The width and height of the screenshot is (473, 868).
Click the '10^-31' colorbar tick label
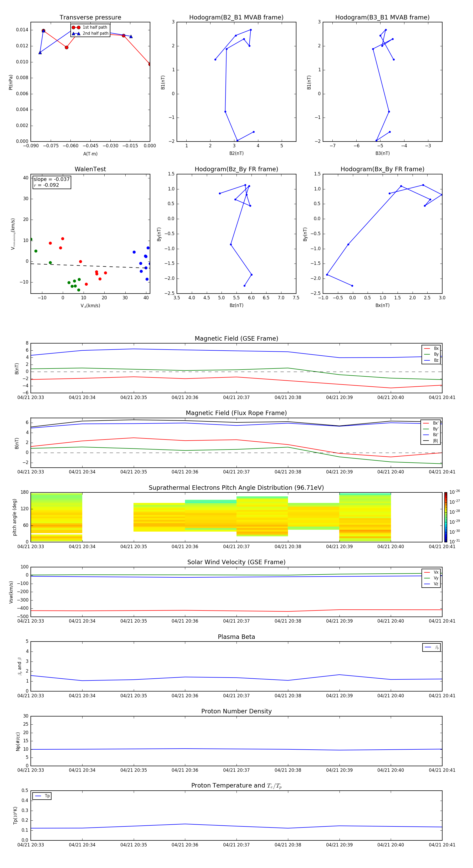tap(455, 542)
